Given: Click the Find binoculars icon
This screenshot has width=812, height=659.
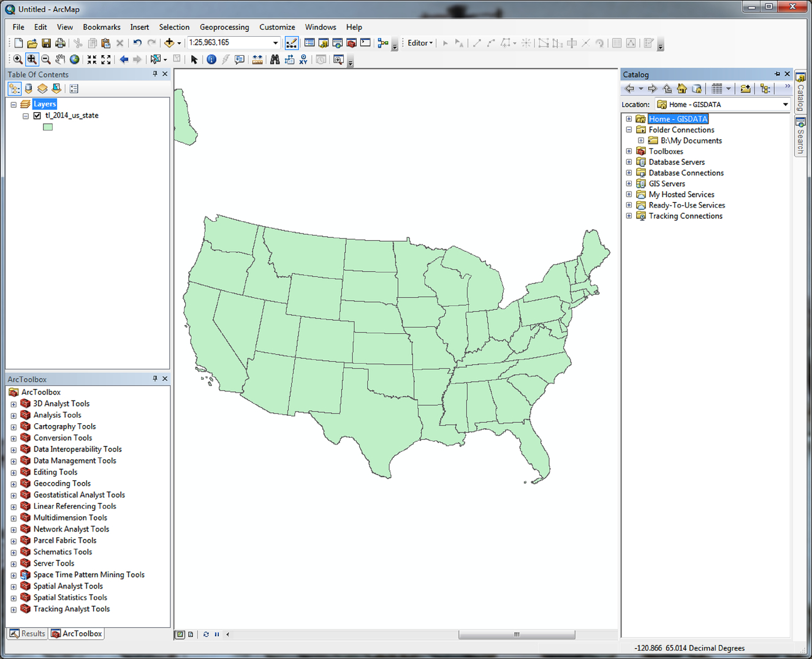Looking at the screenshot, I should [275, 59].
